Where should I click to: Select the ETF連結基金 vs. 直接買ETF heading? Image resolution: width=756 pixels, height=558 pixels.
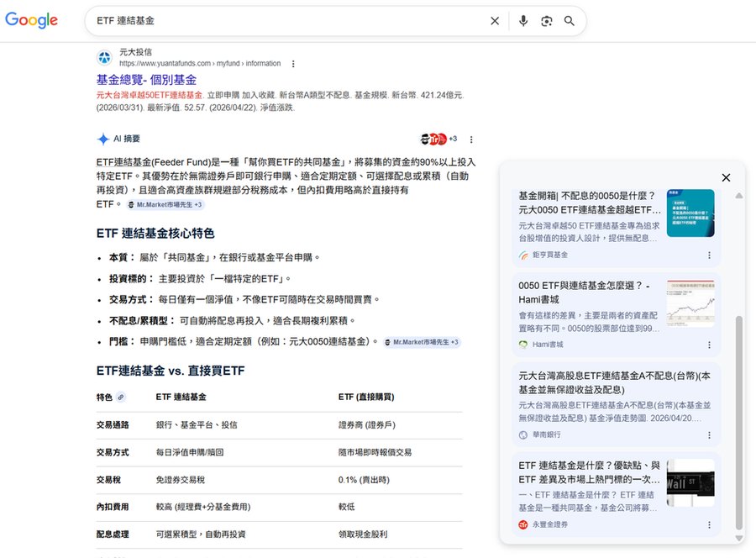(171, 371)
